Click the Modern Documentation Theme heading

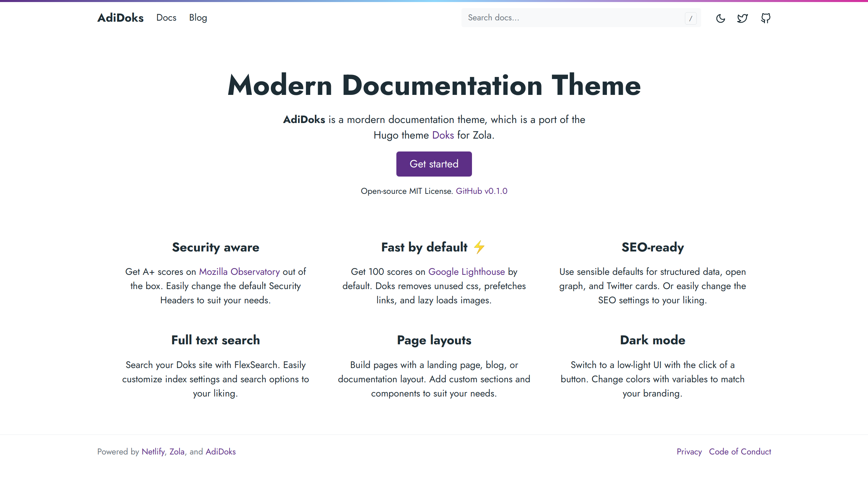coord(434,86)
